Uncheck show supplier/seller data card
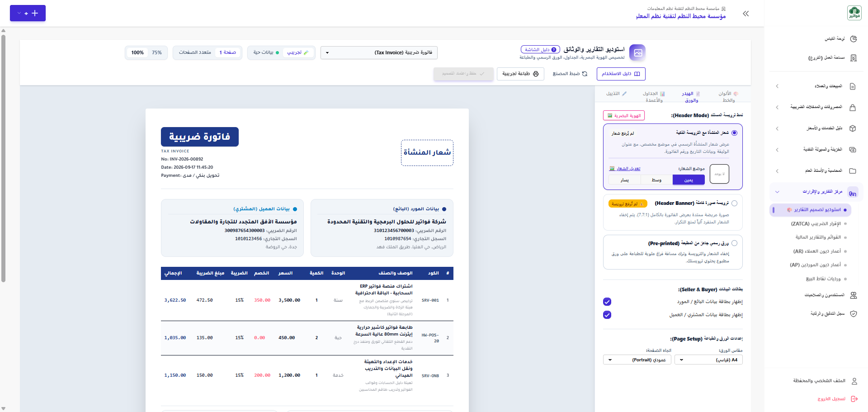This screenshot has height=412, width=868. (x=607, y=302)
